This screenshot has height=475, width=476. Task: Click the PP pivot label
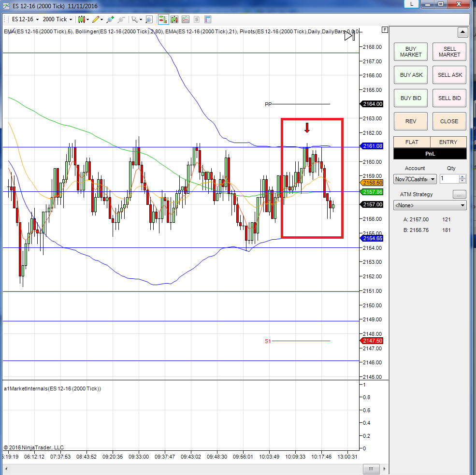point(268,104)
